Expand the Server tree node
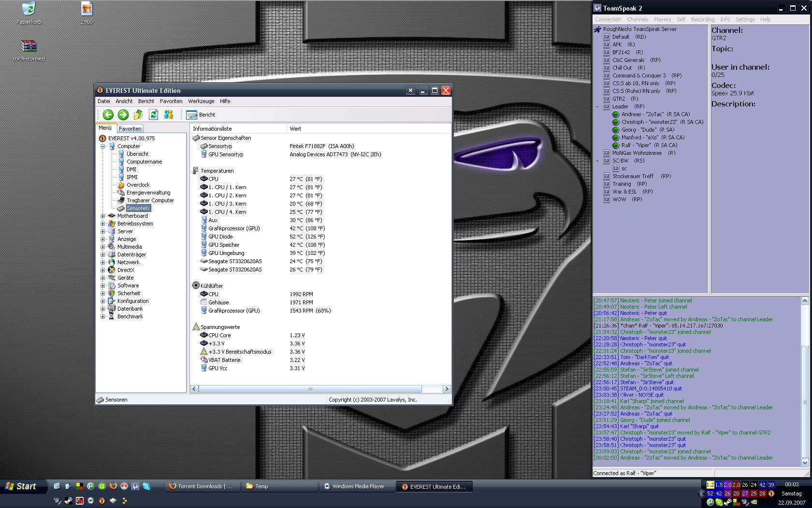 (102, 231)
